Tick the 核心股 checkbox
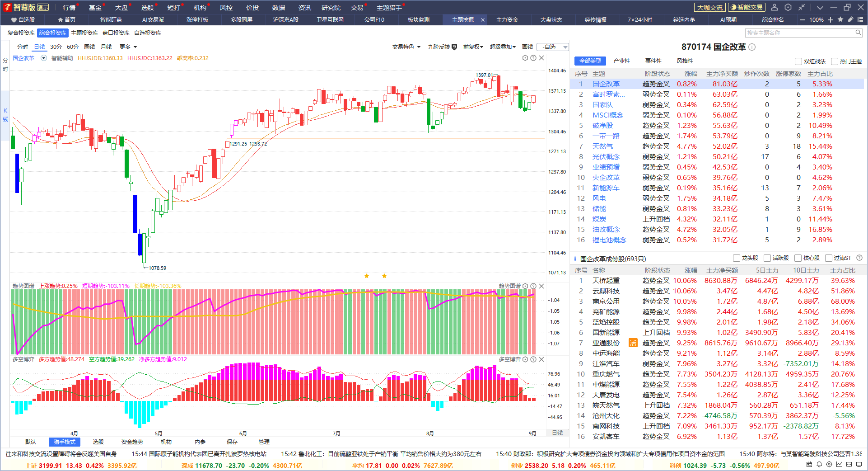Viewport: 868px width, 471px height. coord(798,258)
